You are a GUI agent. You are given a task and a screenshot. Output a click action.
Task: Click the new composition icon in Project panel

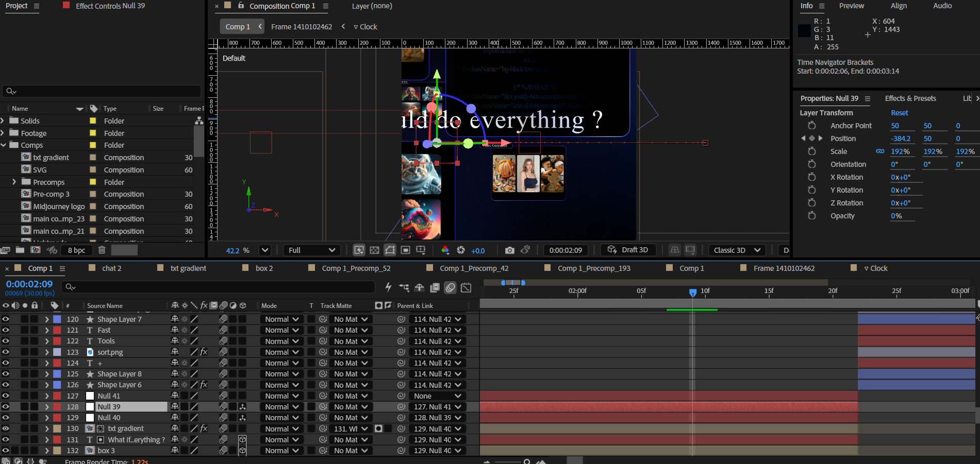click(36, 250)
